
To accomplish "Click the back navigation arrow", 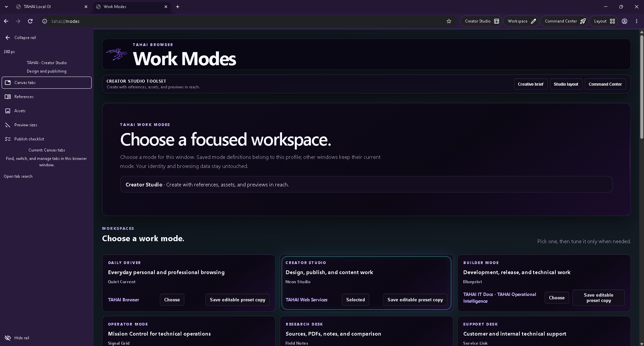I will (6, 21).
